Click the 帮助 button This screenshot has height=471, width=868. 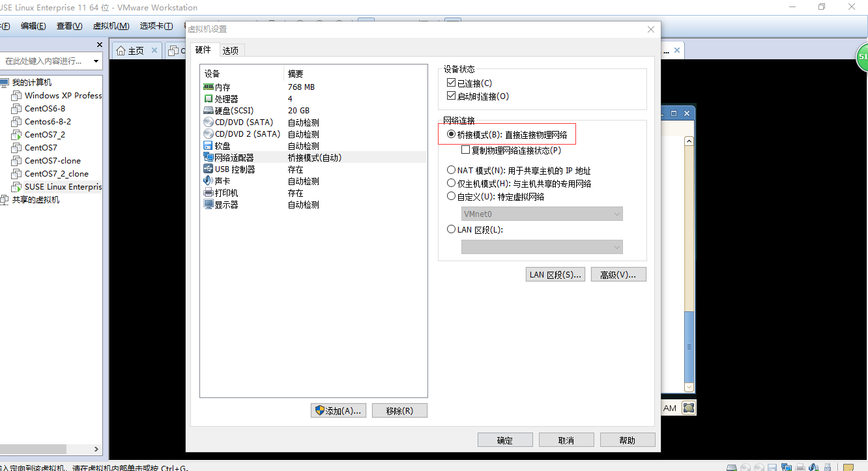(628, 440)
